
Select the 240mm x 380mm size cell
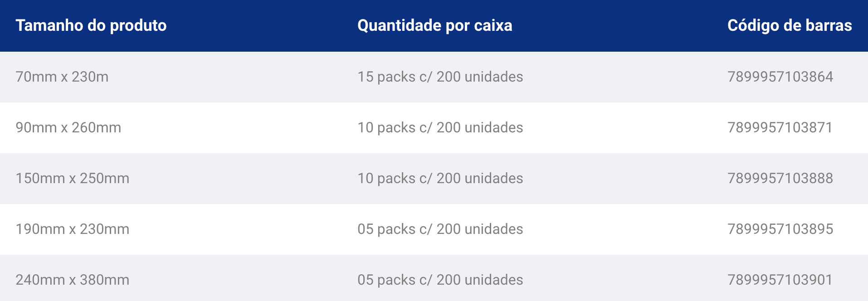(x=73, y=280)
